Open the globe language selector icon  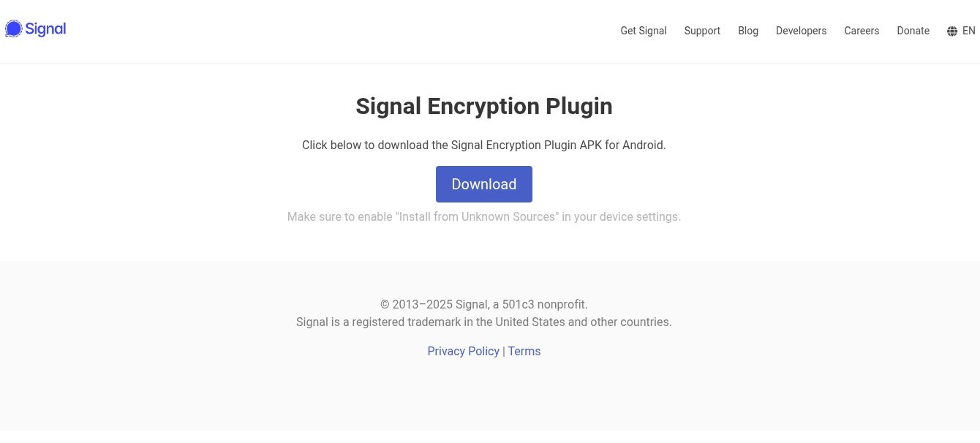(951, 31)
